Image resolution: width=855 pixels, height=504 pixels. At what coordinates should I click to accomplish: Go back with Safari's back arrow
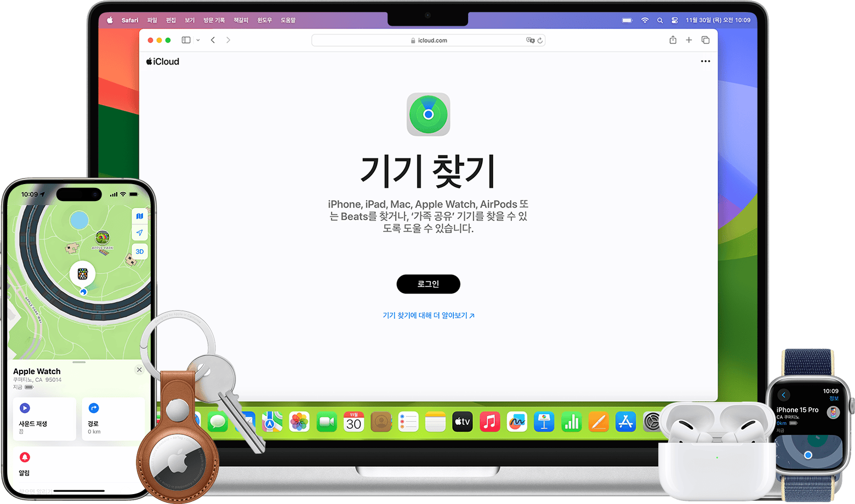click(213, 40)
